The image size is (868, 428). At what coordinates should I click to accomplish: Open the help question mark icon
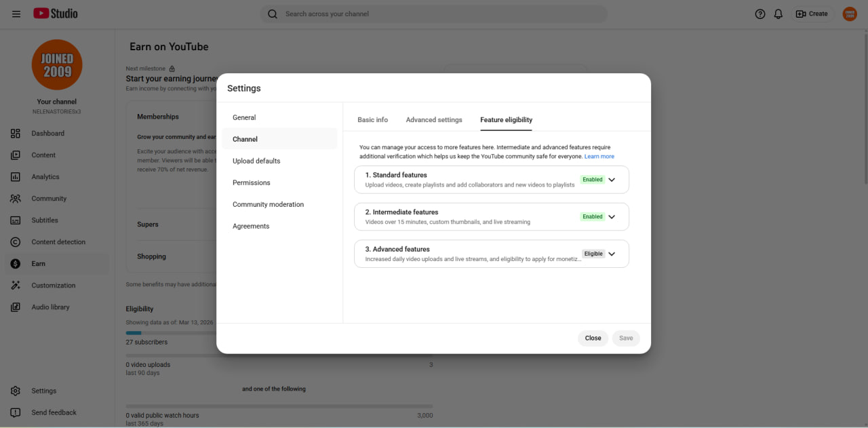(x=760, y=14)
